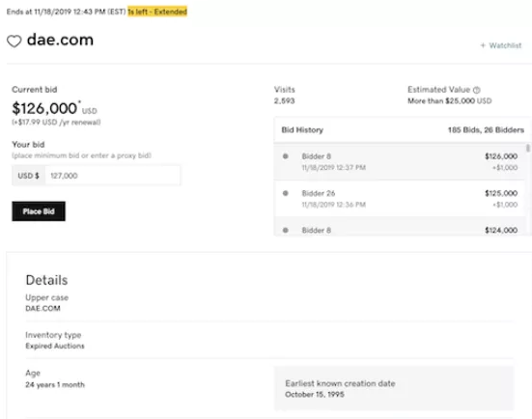532x419 pixels.
Task: Click the Earliest known creation date box
Action: click(394, 388)
